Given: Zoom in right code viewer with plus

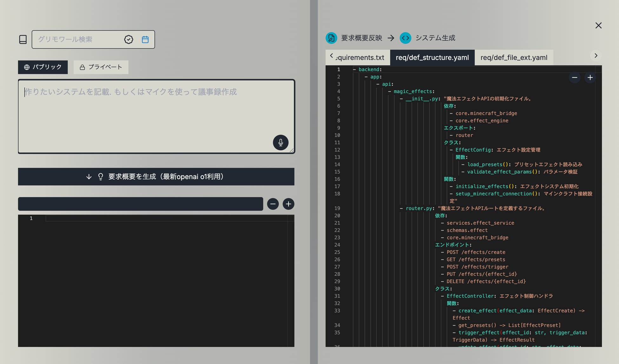Looking at the screenshot, I should 590,78.
